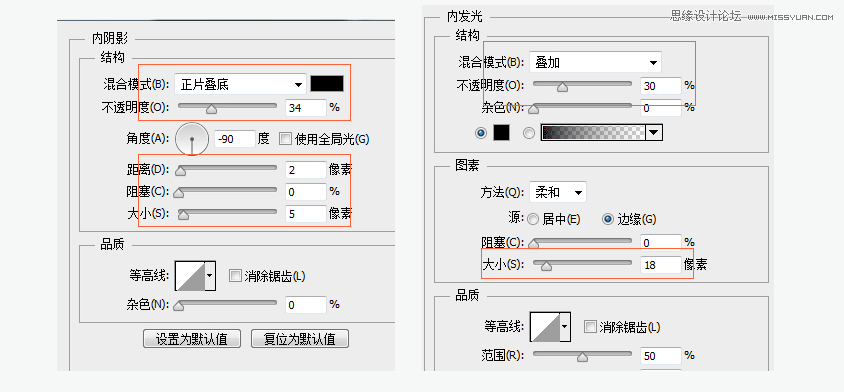The height and width of the screenshot is (392, 844).
Task: Click the angle dial in Inner Shadow
Action: coord(192,139)
